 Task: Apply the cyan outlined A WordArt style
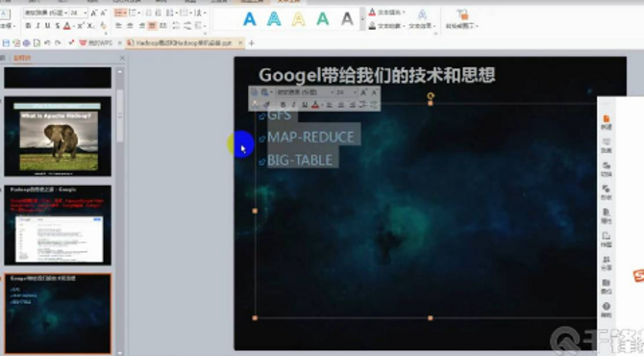[x=274, y=19]
